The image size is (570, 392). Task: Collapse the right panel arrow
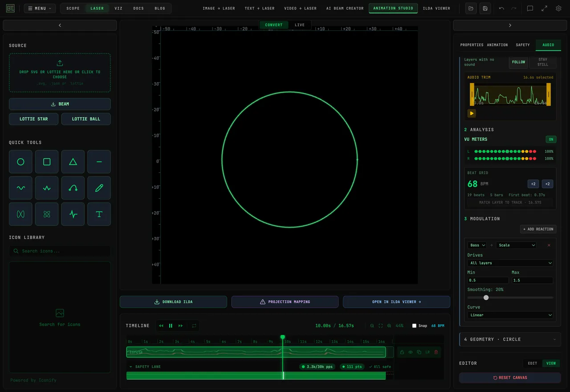[510, 25]
